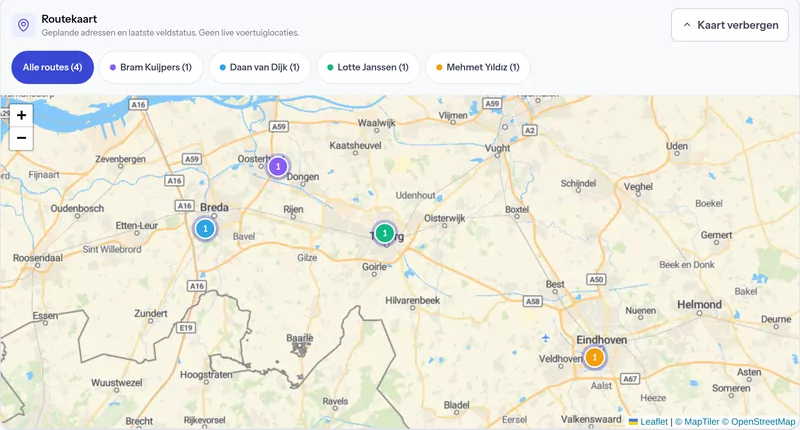
Task: Filter routes by Mehmet Yıldız
Action: (x=478, y=67)
